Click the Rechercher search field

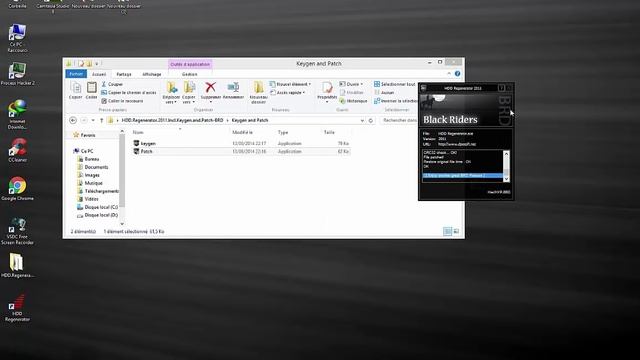click(399, 120)
